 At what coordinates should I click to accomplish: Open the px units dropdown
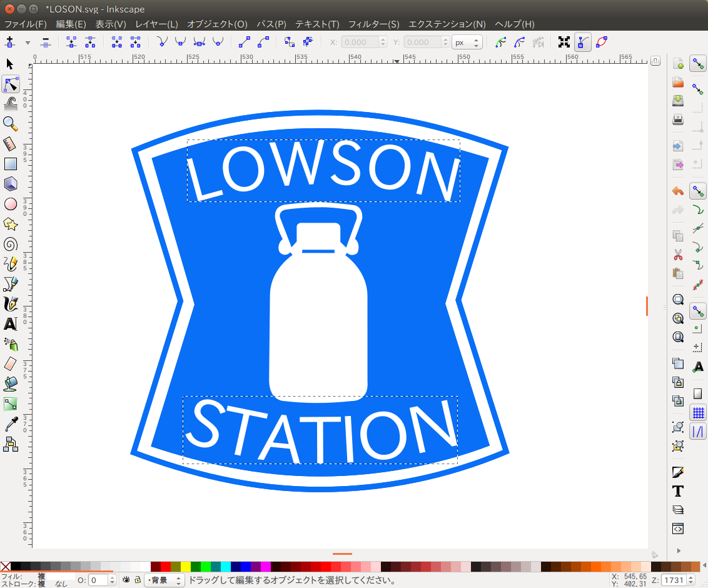click(x=467, y=43)
